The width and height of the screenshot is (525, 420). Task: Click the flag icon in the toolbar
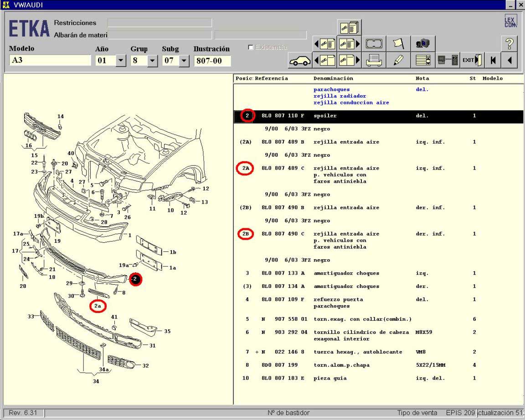click(398, 44)
